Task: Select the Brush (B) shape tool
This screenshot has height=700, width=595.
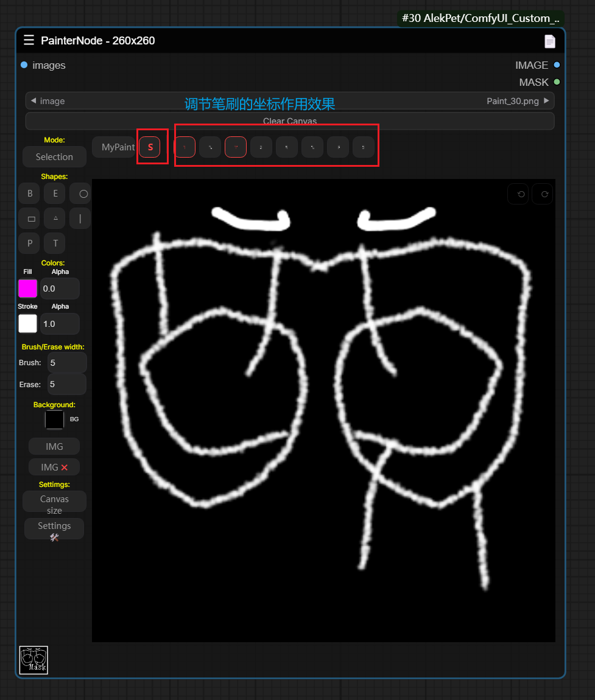Action: 30,194
